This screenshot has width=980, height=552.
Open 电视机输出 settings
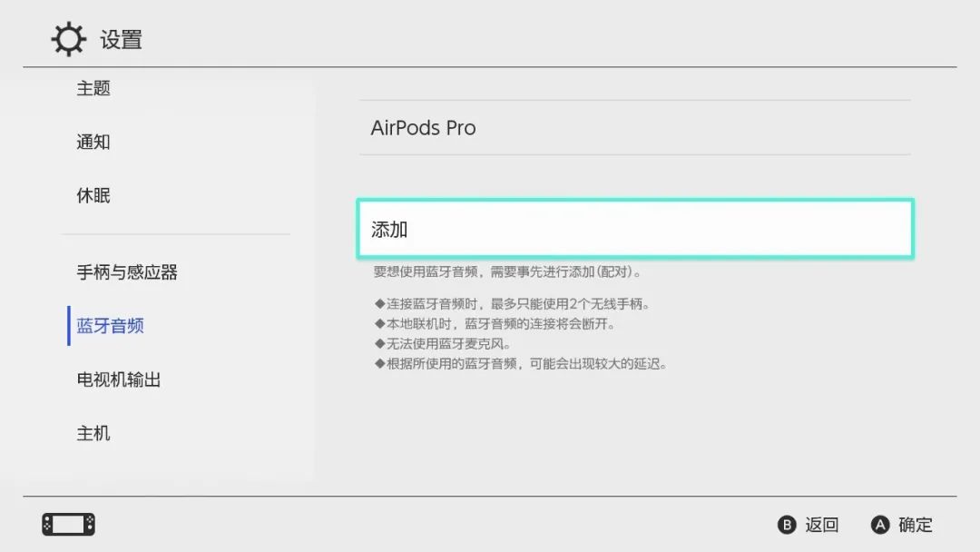pos(119,379)
